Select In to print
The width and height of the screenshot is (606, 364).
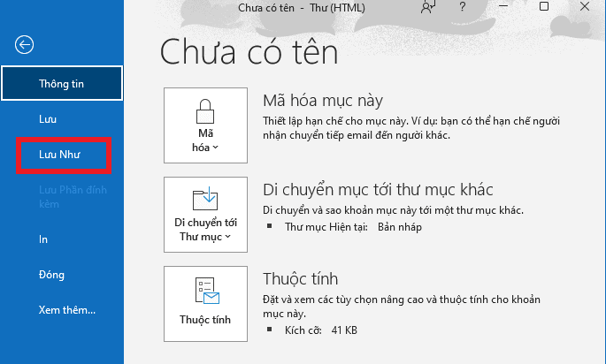(43, 239)
